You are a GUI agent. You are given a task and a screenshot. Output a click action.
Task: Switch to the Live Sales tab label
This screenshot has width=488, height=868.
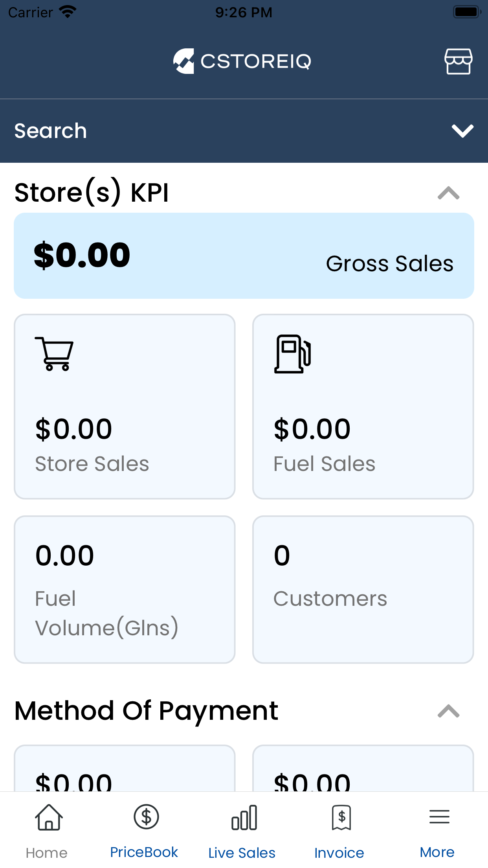[x=242, y=853]
